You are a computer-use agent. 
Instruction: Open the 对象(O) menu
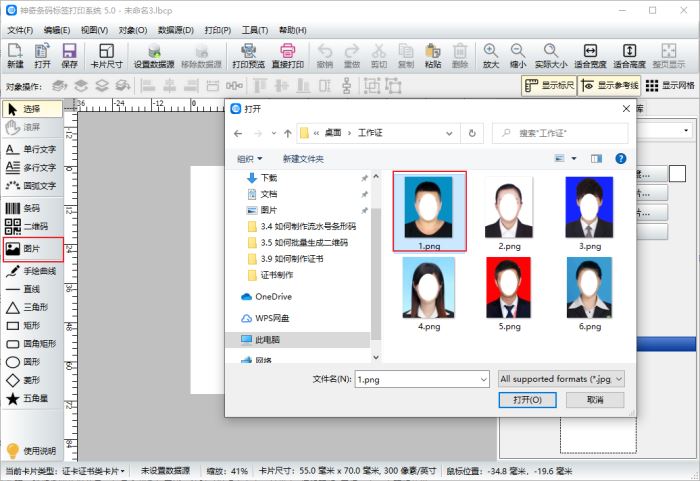tap(133, 30)
